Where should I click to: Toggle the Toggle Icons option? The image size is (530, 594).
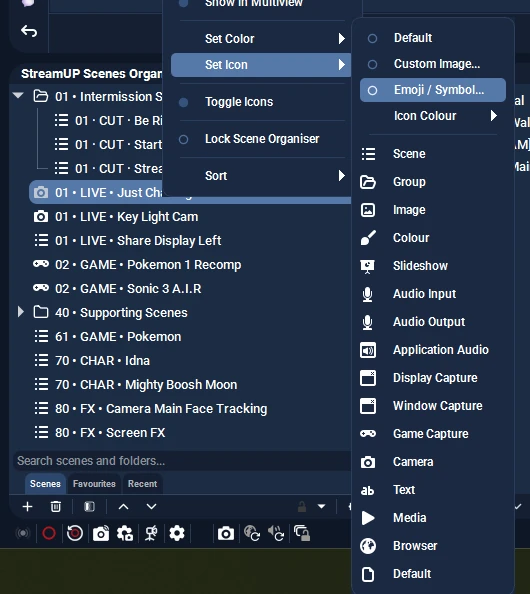[x=261, y=102]
